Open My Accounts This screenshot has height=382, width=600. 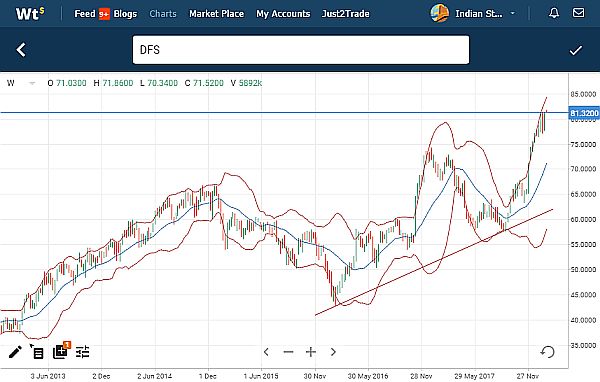283,14
